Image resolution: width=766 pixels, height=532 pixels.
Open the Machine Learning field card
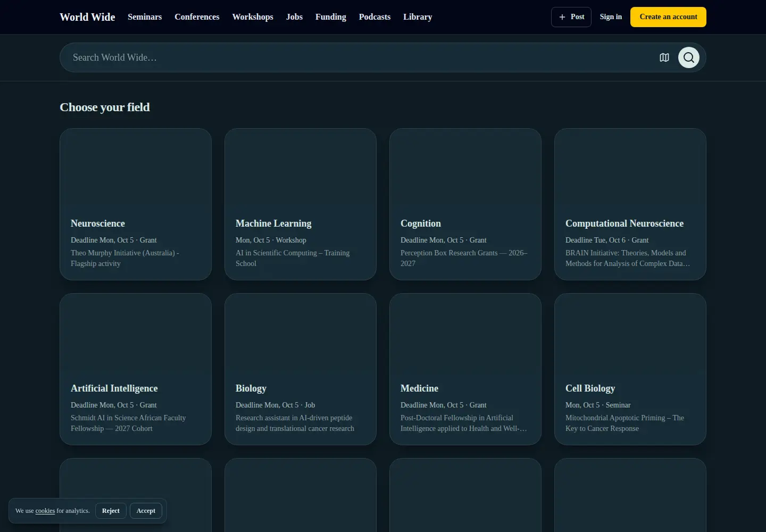tap(301, 204)
